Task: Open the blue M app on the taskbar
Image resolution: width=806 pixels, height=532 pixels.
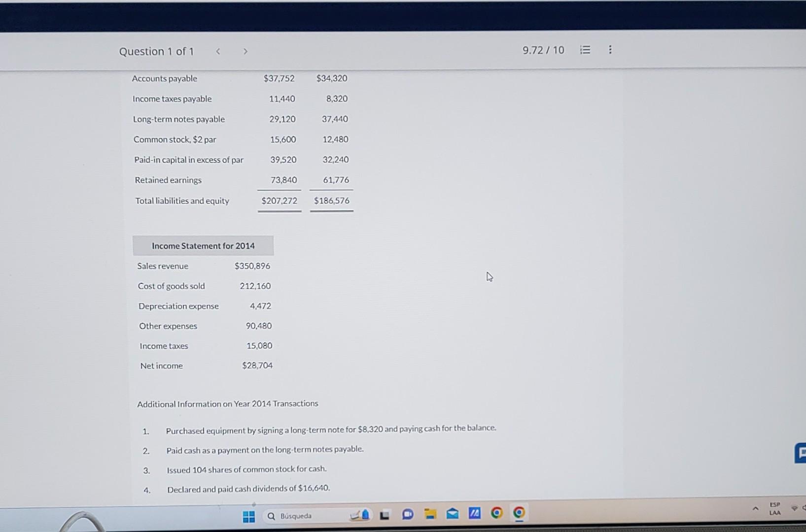Action: tap(474, 514)
